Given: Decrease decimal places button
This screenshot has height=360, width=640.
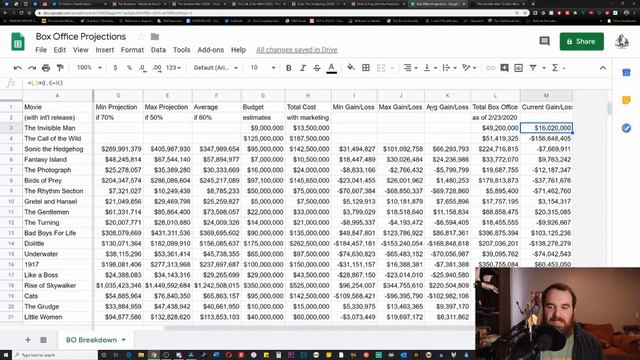Looking at the screenshot, I should 142,68.
